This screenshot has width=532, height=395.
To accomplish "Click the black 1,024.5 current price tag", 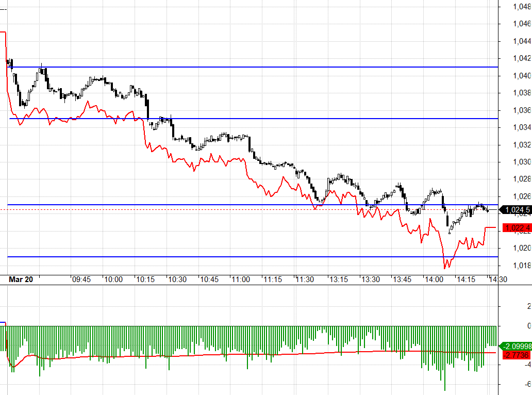I will coord(517,210).
